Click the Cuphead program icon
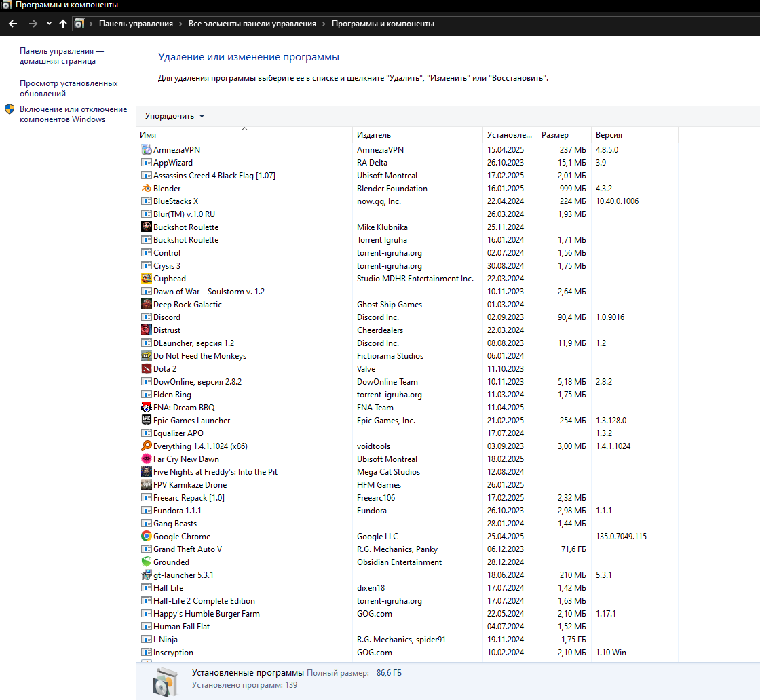The image size is (760, 700). click(147, 279)
